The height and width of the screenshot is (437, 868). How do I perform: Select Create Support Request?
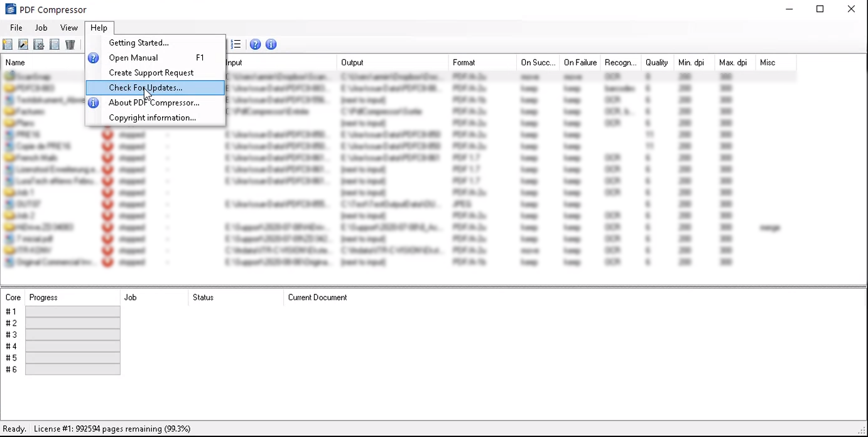(x=155, y=73)
